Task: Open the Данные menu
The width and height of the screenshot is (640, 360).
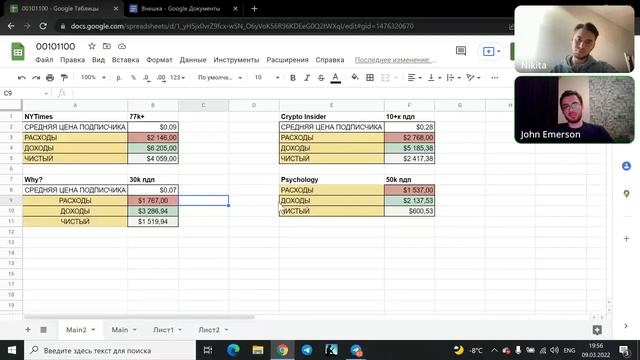Action: pyautogui.click(x=193, y=60)
